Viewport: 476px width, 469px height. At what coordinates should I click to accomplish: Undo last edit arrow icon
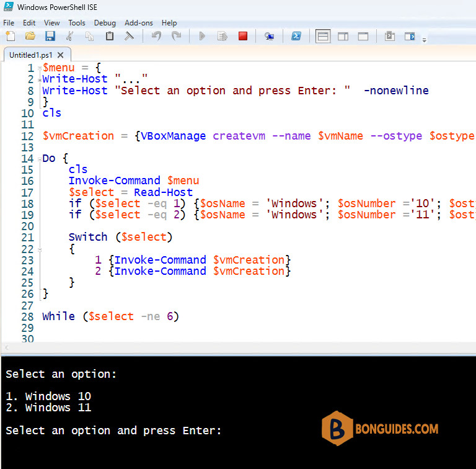(156, 36)
